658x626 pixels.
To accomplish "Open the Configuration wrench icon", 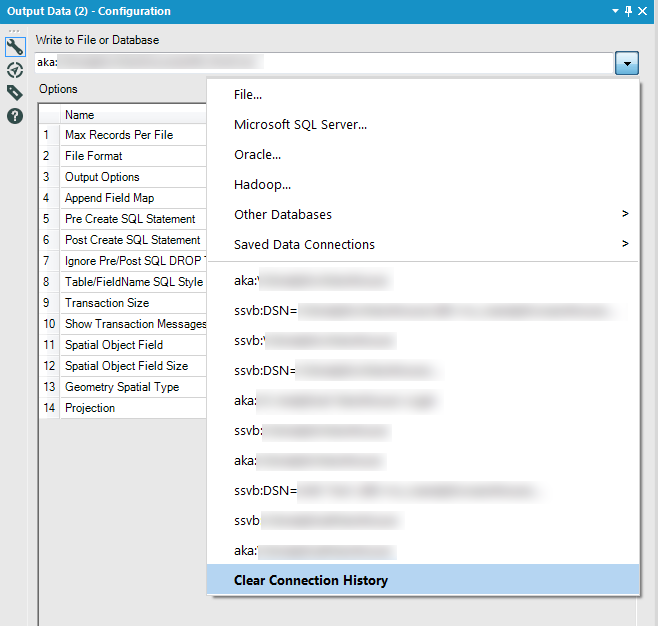I will (x=15, y=47).
